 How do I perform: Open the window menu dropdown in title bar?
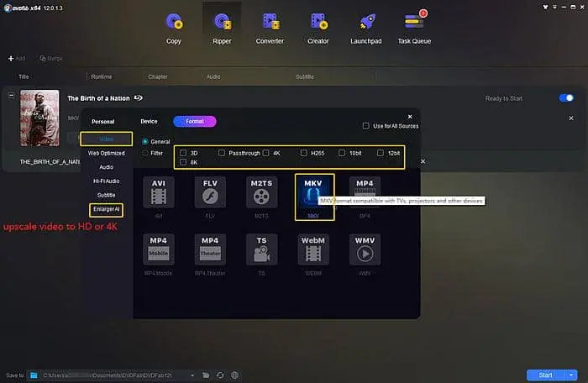tap(554, 7)
